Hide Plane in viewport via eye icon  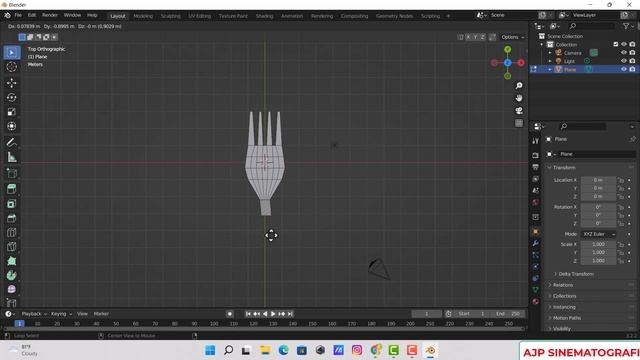[x=624, y=69]
